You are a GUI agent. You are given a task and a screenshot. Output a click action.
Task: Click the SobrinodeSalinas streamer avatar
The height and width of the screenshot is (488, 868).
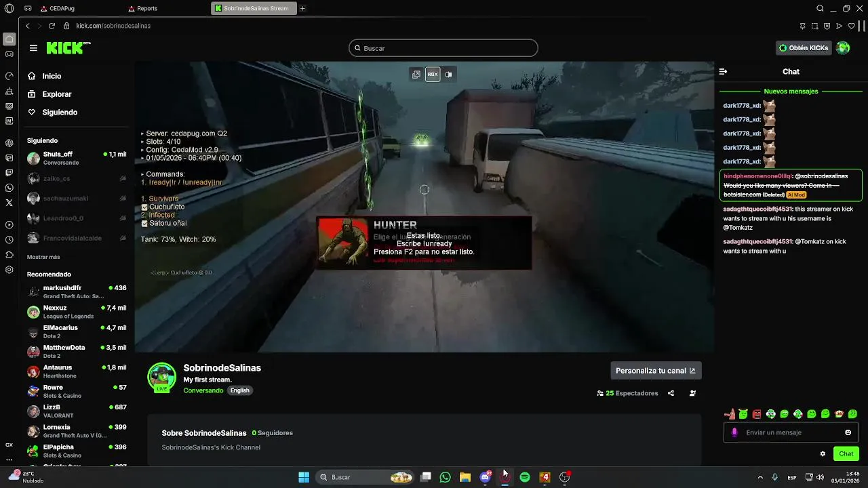point(161,378)
